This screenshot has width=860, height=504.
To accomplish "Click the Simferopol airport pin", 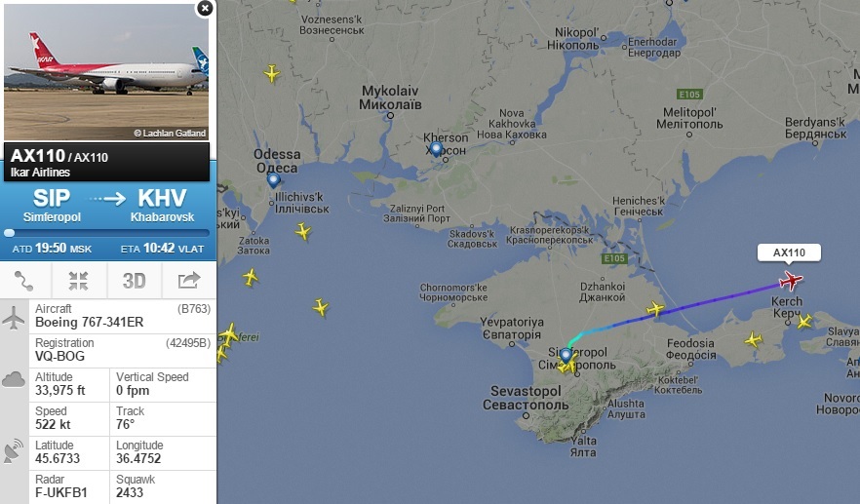I will (566, 356).
